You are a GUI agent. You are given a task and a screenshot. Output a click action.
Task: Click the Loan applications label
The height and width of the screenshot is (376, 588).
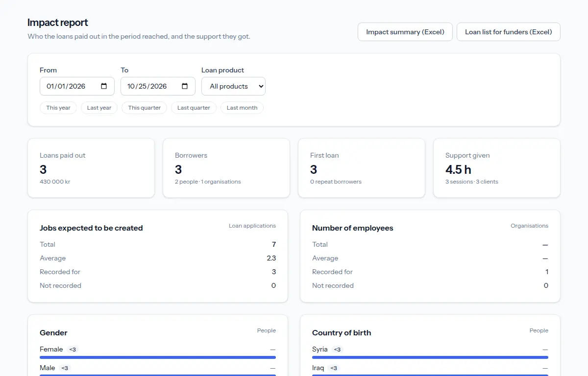(x=252, y=226)
